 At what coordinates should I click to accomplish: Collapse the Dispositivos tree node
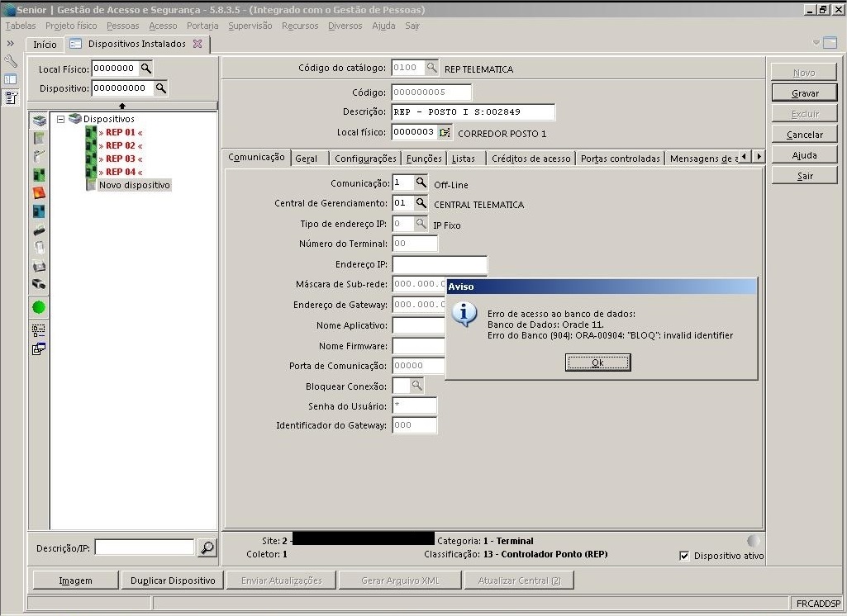click(x=60, y=119)
